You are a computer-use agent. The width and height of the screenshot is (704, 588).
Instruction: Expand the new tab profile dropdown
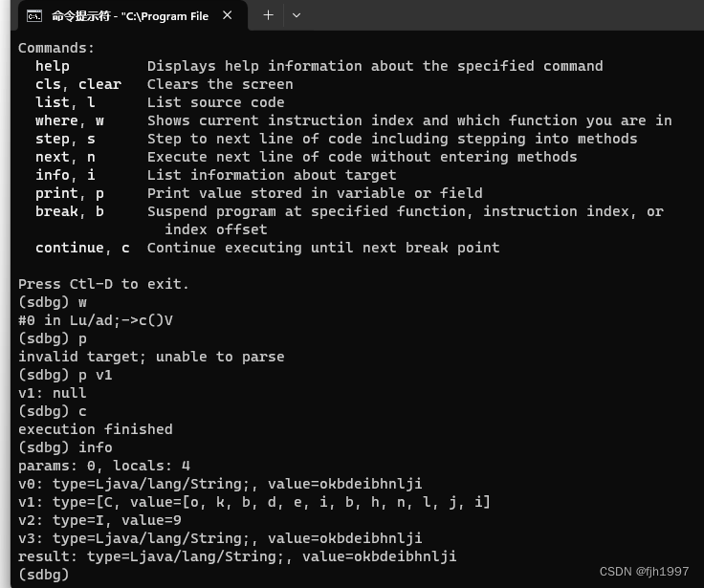tap(296, 15)
